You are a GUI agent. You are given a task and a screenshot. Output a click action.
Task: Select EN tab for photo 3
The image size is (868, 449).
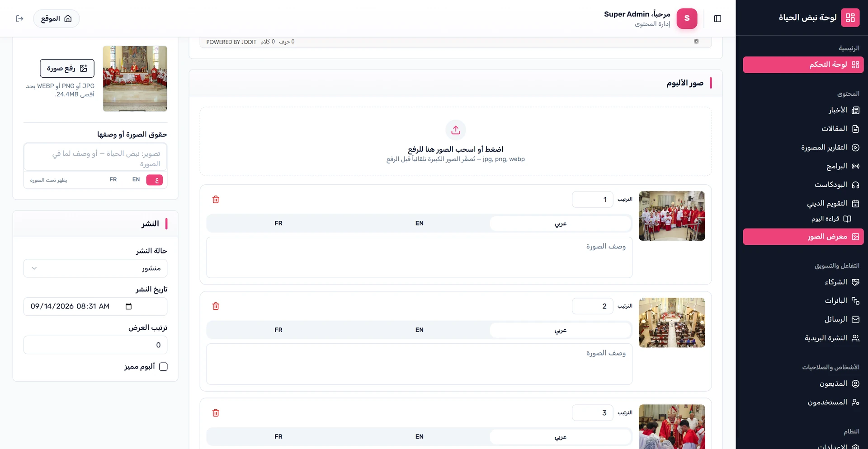[420, 436]
